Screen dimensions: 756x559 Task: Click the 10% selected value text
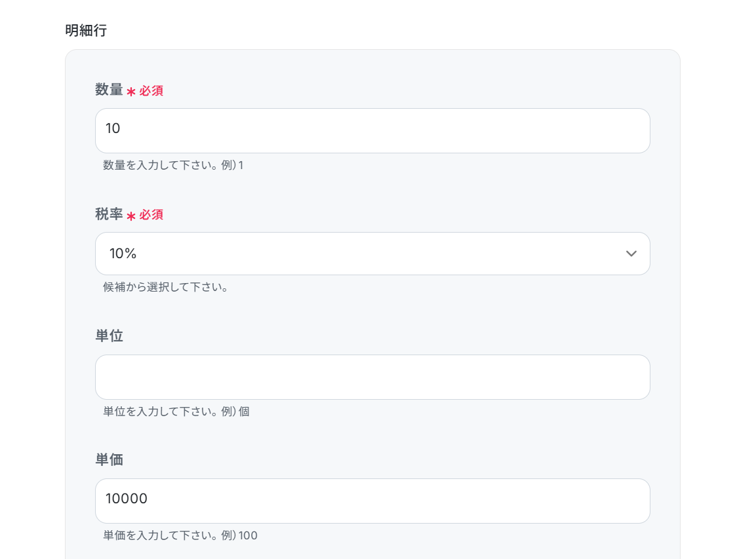click(123, 254)
